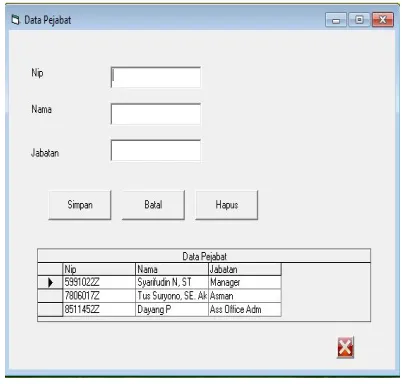Maximize the Data Pejabat window
This screenshot has height=384, width=402.
pos(359,20)
